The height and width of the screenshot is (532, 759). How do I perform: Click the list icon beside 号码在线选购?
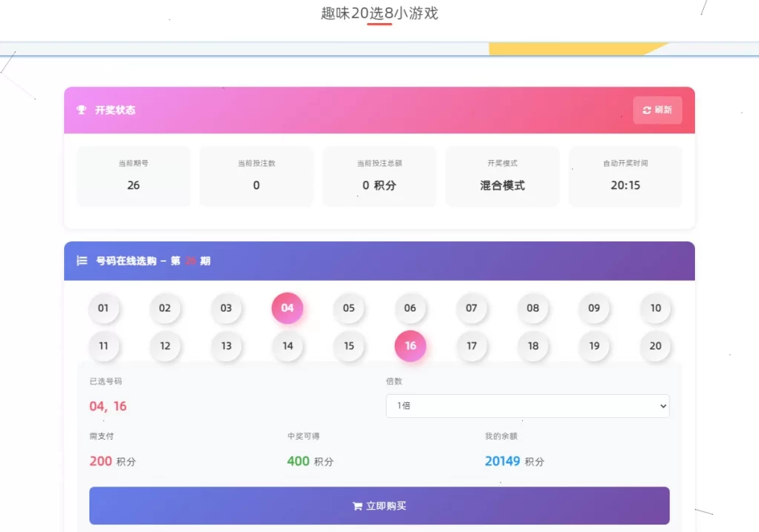coord(82,261)
